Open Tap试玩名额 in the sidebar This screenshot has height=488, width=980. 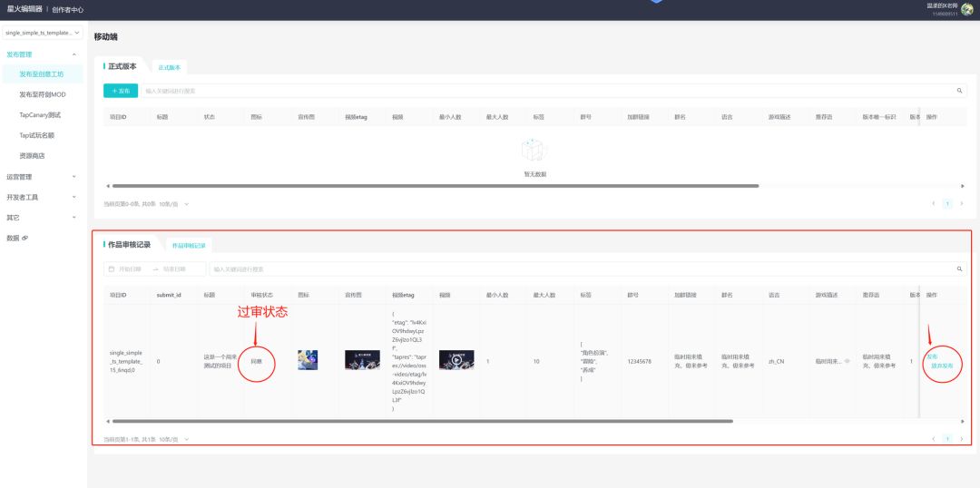pos(37,135)
